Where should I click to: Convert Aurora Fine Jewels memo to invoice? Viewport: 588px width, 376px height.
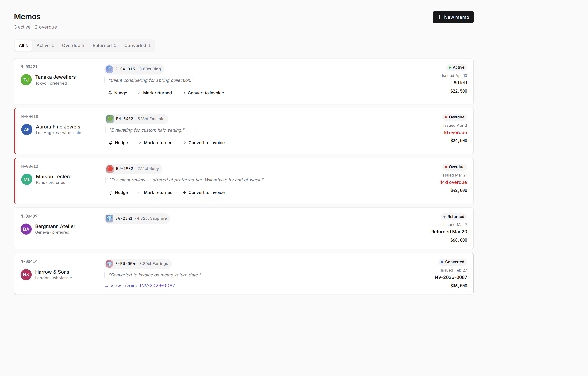point(203,143)
